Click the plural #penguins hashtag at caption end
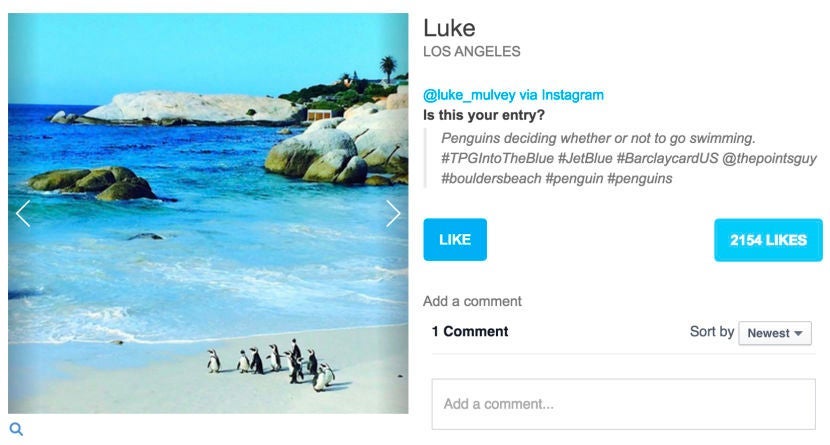The image size is (830, 445). [640, 179]
